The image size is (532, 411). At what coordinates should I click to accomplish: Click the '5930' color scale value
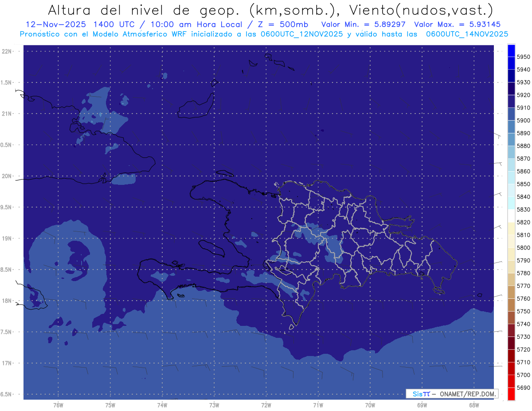(x=523, y=82)
